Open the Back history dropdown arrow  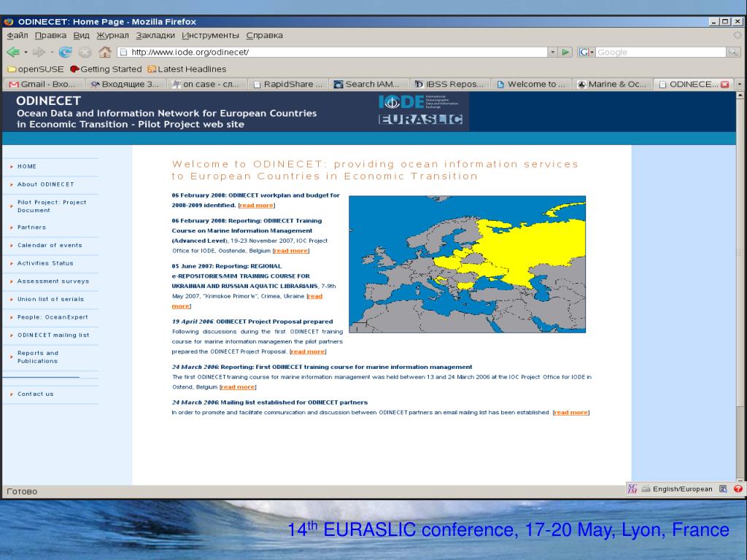point(26,52)
